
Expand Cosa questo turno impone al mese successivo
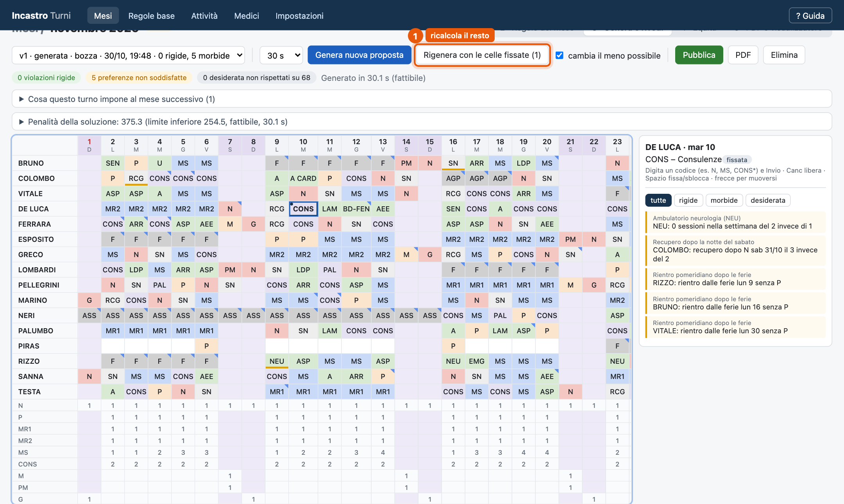tap(422, 99)
